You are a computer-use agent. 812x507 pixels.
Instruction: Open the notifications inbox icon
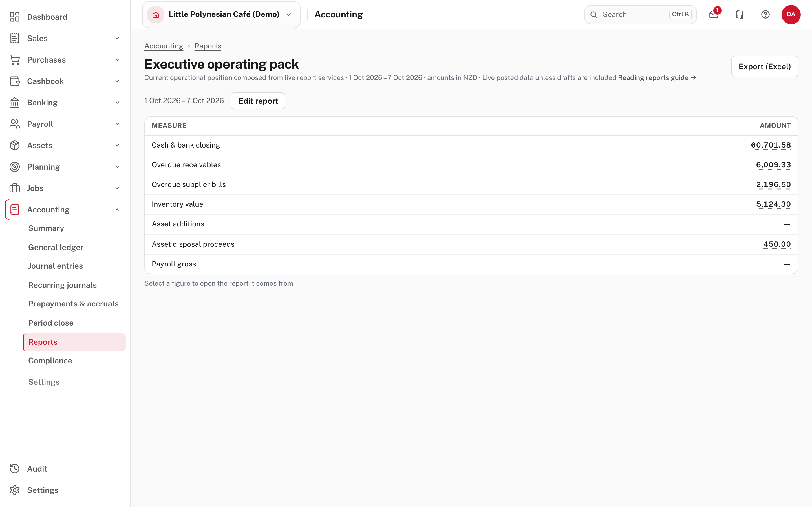coord(714,14)
